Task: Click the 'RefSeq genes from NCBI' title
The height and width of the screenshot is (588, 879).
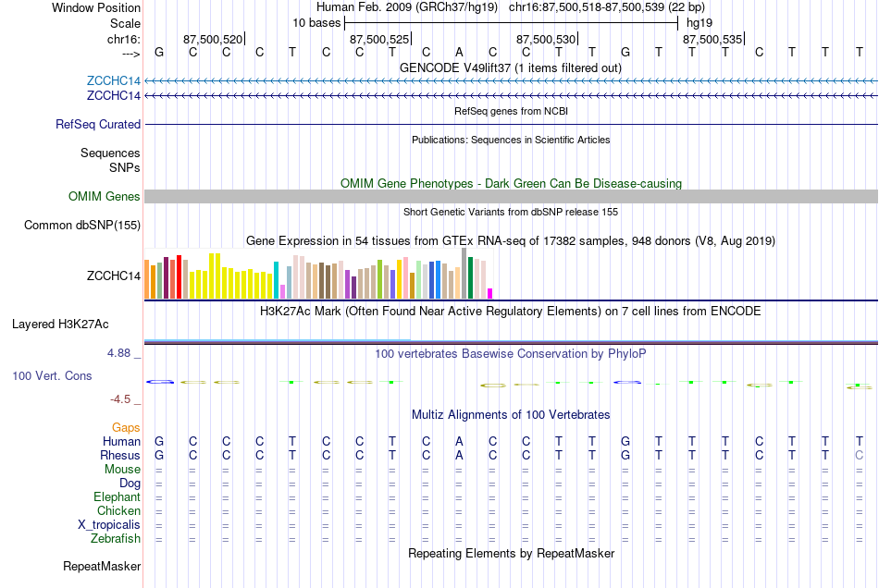Action: (512, 111)
